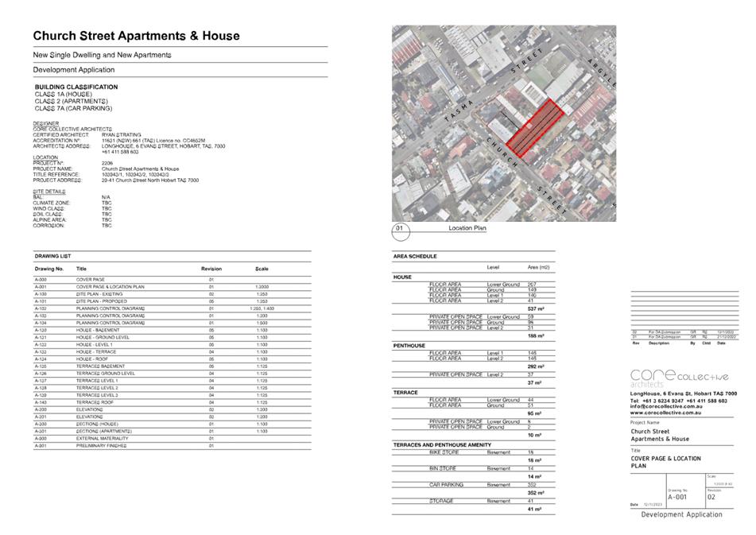Click revision '02' in the title block

pyautogui.click(x=711, y=497)
